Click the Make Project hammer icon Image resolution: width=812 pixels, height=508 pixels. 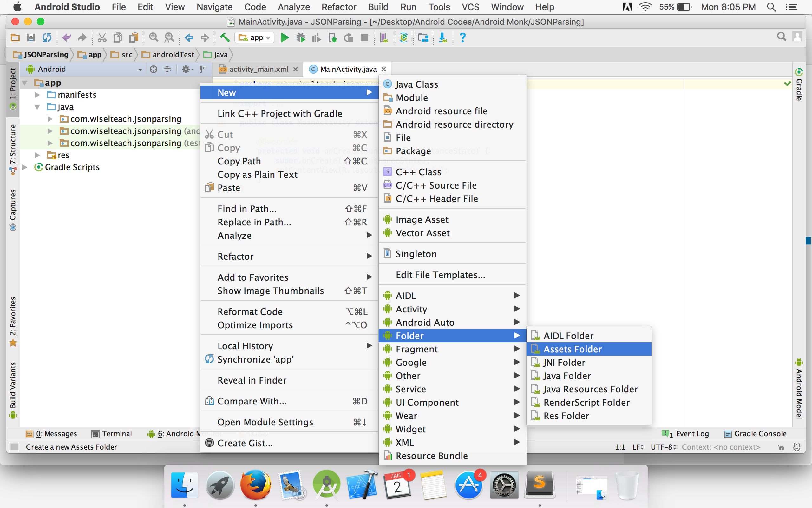[x=225, y=38]
